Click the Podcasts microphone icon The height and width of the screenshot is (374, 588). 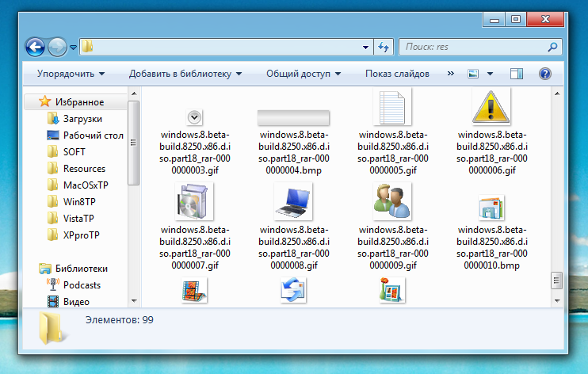53,284
